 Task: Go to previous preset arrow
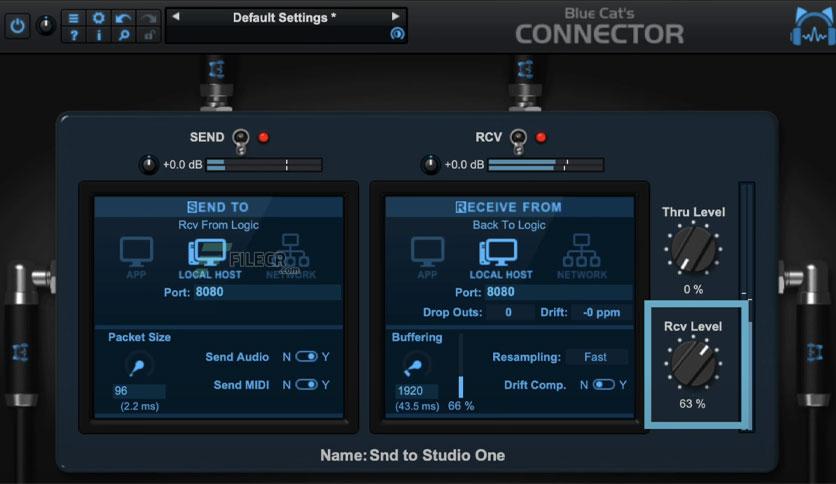175,17
